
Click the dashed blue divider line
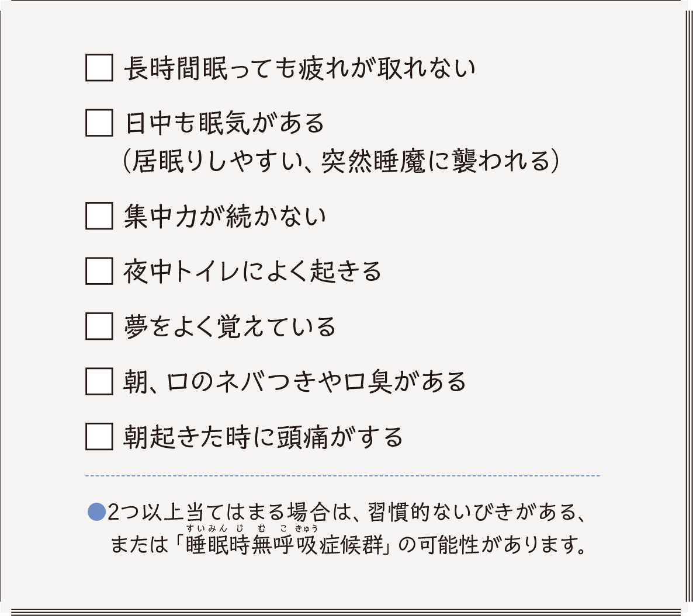coord(342,476)
